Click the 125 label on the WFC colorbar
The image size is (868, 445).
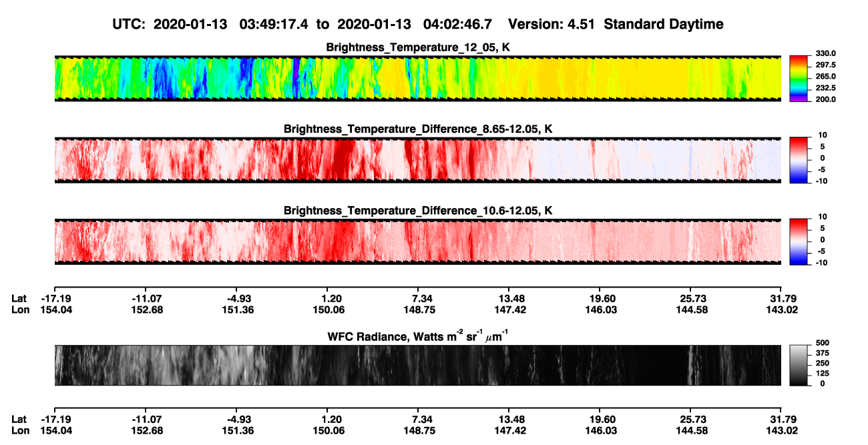pyautogui.click(x=823, y=373)
